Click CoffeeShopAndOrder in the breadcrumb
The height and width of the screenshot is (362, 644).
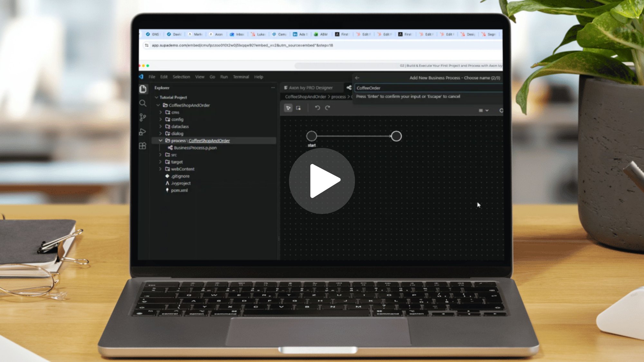(305, 97)
